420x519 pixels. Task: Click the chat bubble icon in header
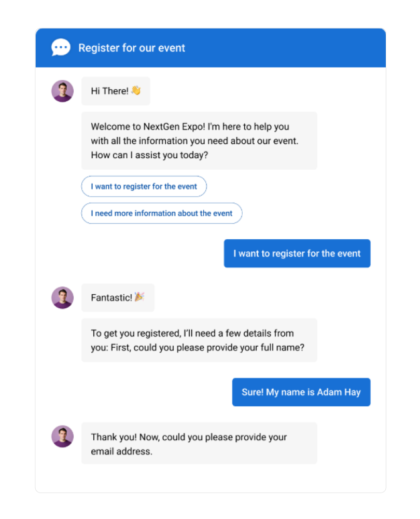[61, 48]
